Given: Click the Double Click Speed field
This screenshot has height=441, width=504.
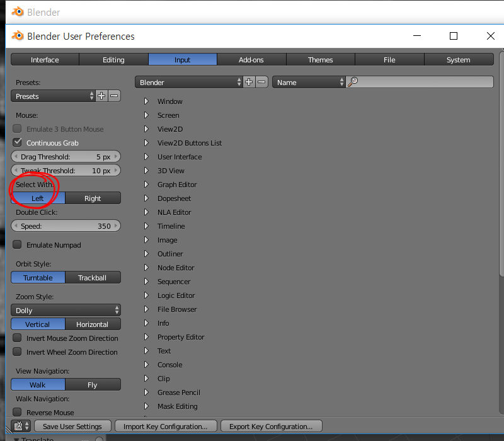Looking at the screenshot, I should tap(66, 226).
